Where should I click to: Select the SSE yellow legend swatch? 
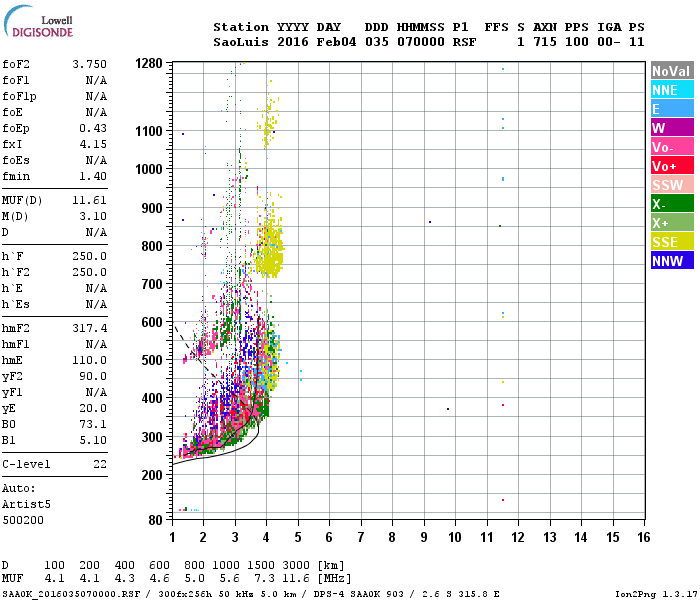pyautogui.click(x=672, y=242)
